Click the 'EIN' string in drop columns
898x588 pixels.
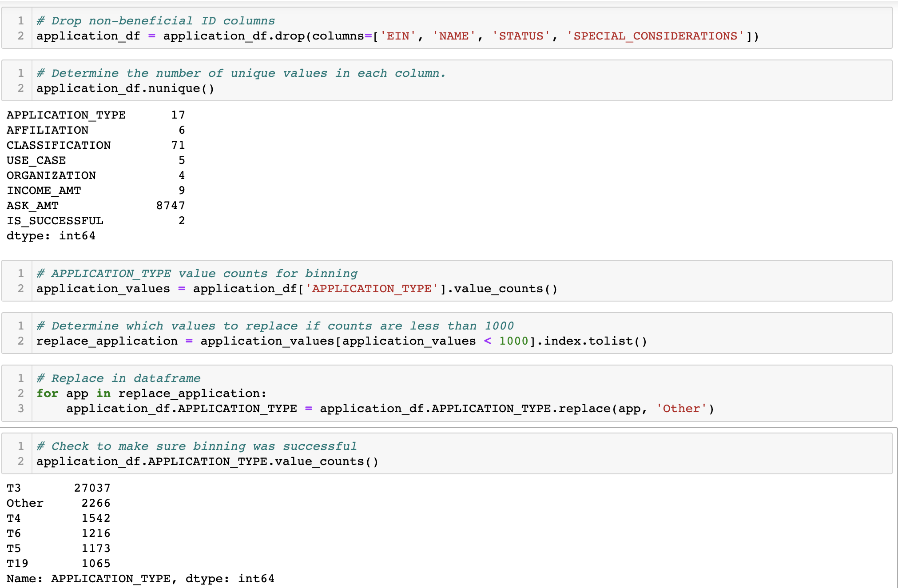[x=398, y=36]
